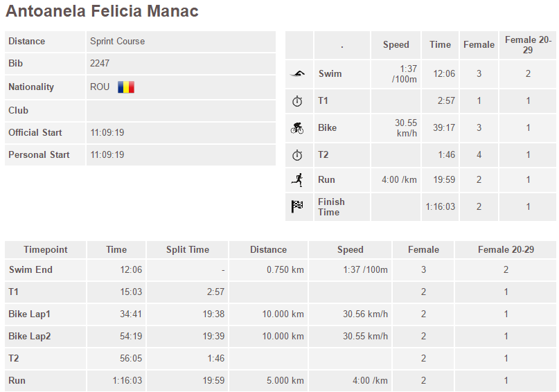Click the running figure icon
The width and height of the screenshot is (559, 392).
click(297, 180)
